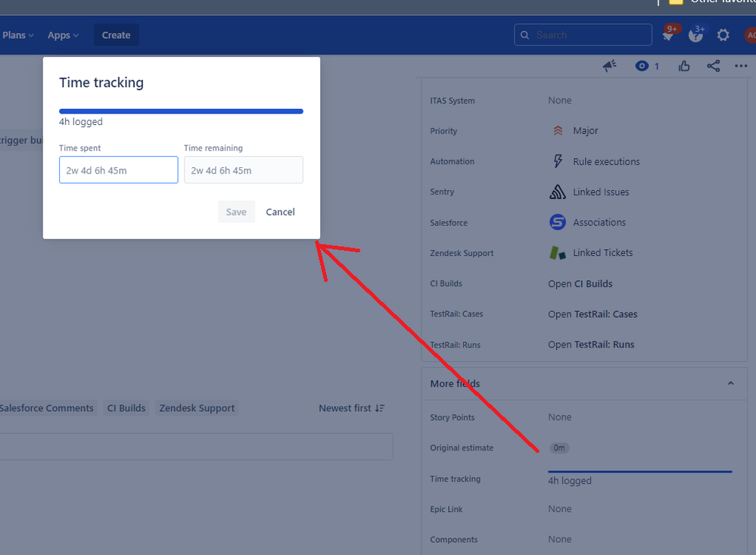Click the Components None value
The image size is (756, 555).
tap(560, 539)
